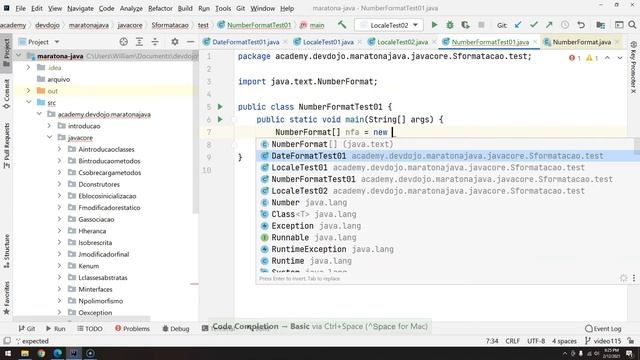Choose Runnable from completion list

[x=445, y=237]
